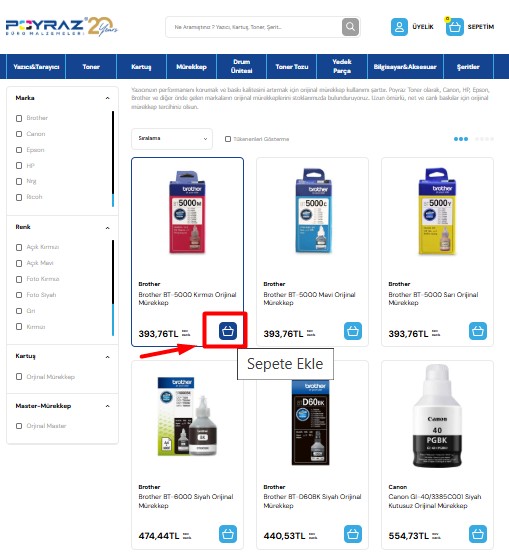
Task: Add Brother BT-6000 Siyah to cart
Action: [x=228, y=534]
